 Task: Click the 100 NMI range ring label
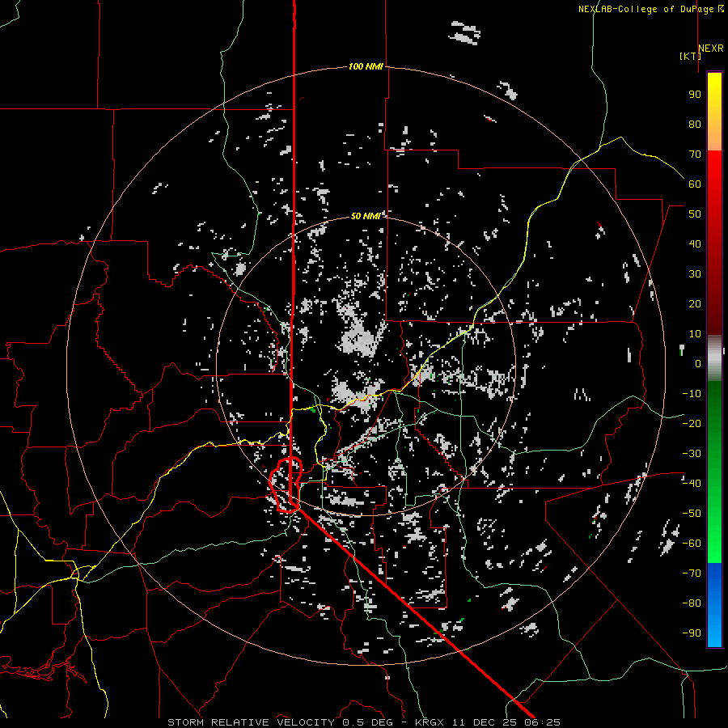point(366,66)
